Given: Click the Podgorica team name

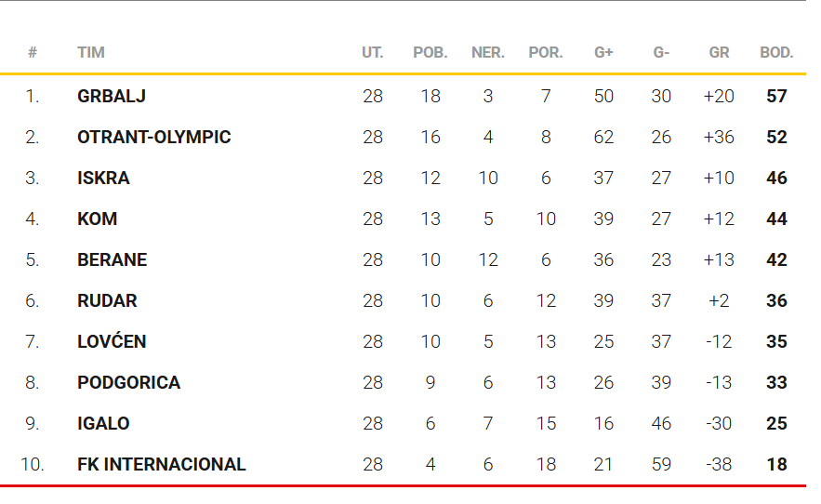Looking at the screenshot, I should tap(128, 382).
